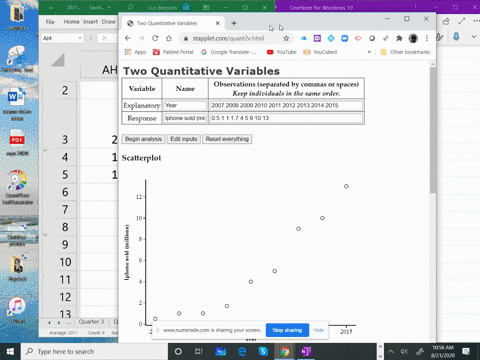Open the iTunes desktop icon
480x360 pixels.
[17, 309]
